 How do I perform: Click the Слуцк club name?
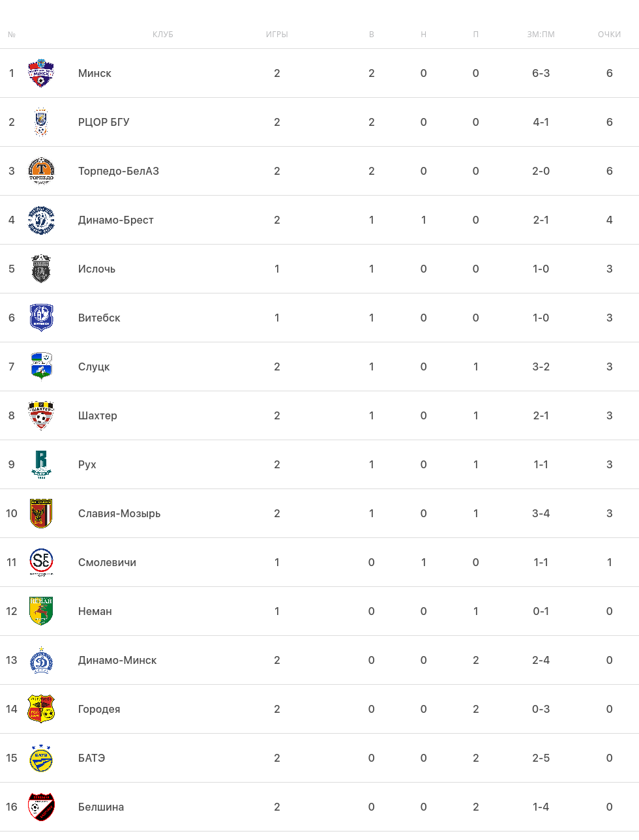point(94,367)
